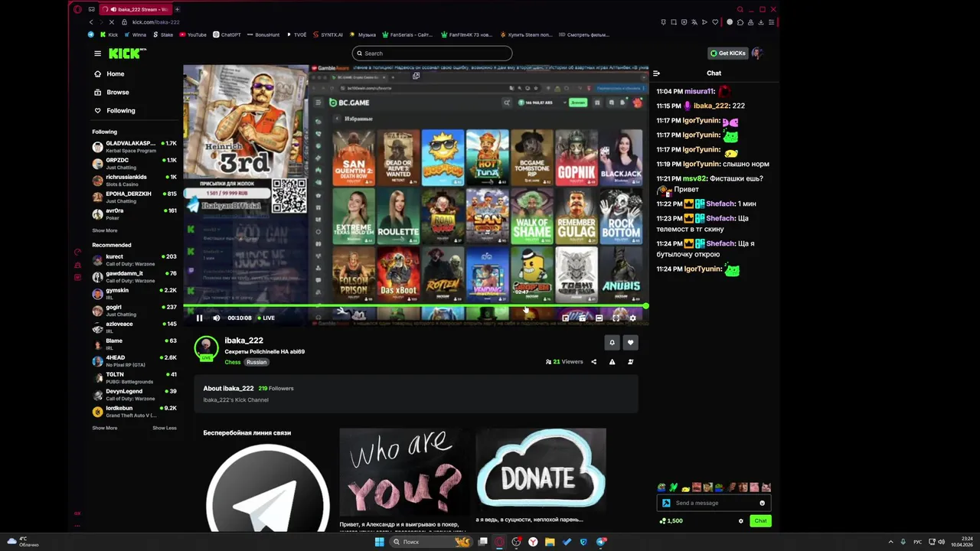Collapse the chat panel

(656, 73)
